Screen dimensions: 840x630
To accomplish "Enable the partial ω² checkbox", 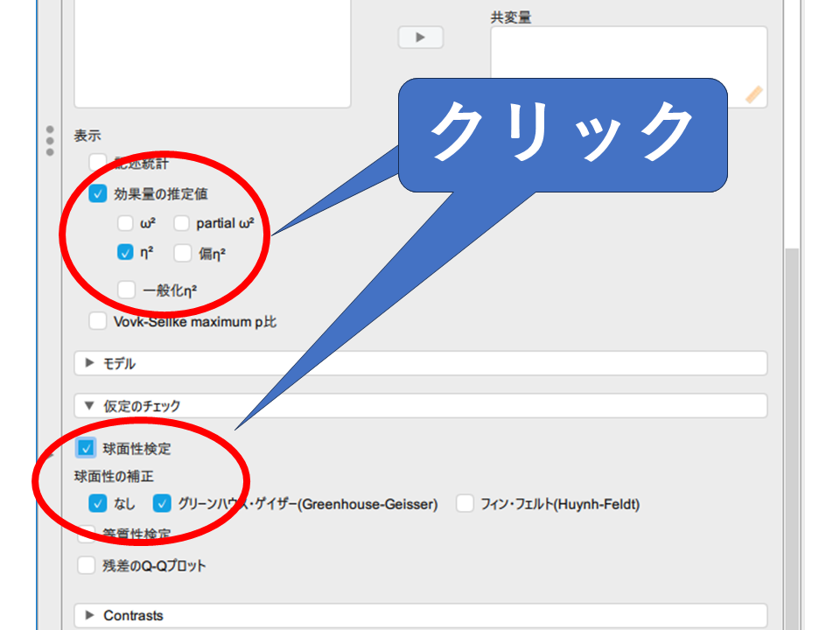I will point(182,224).
